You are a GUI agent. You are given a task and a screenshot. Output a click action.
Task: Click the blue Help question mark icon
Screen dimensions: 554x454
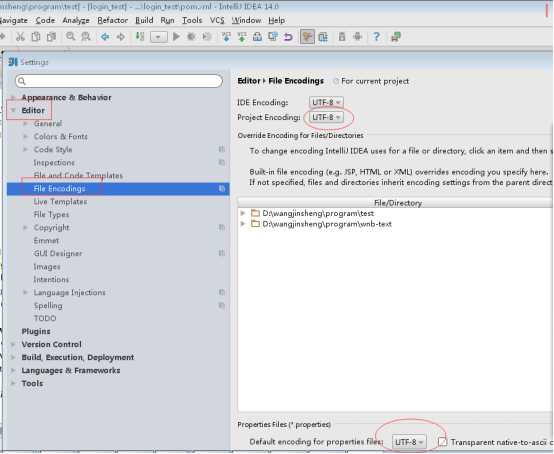(x=377, y=37)
